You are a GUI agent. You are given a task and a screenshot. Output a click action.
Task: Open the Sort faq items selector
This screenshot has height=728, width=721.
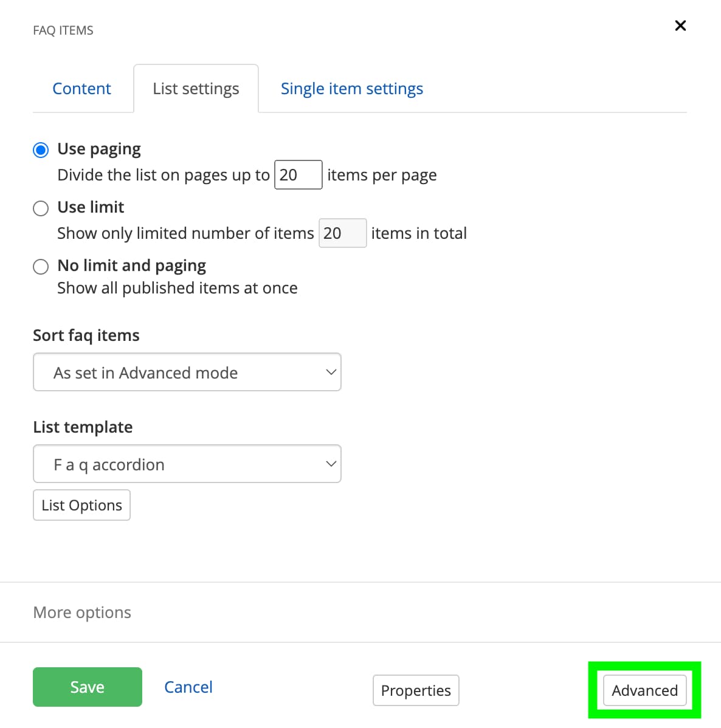point(187,372)
